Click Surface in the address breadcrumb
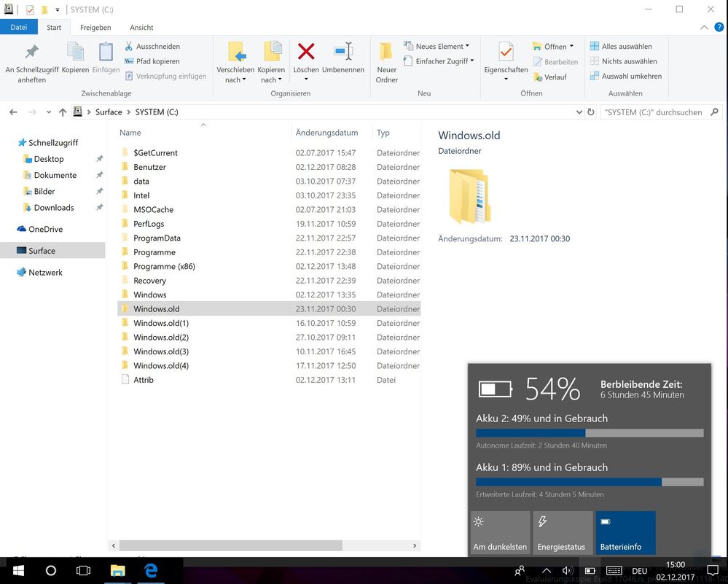Viewport: 728px width, 584px height. tap(109, 112)
